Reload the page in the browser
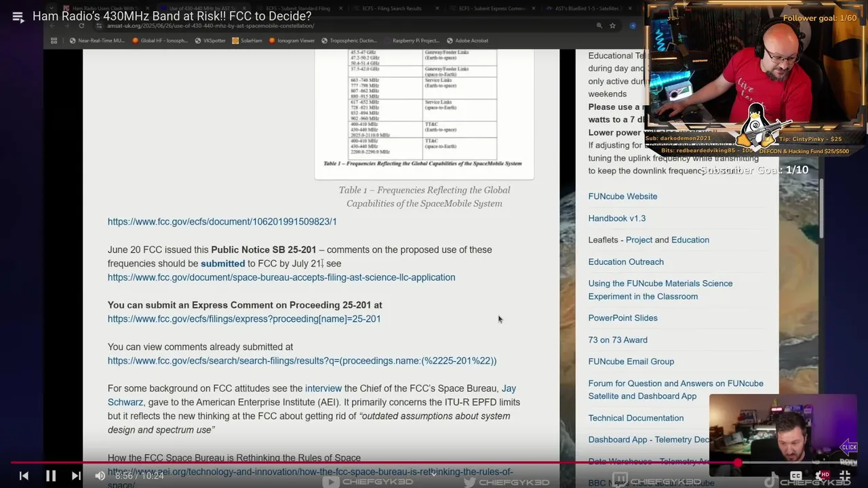 (81, 26)
